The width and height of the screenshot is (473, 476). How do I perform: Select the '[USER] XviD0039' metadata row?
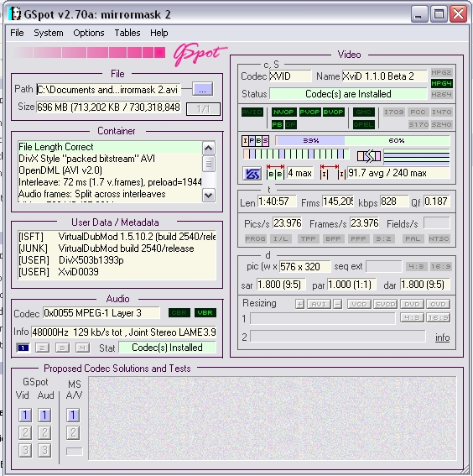pos(117,272)
